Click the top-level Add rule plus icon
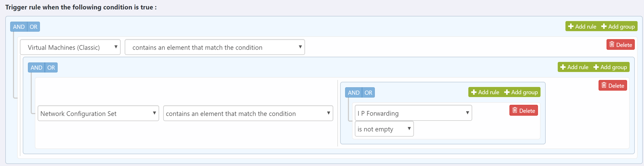 [x=571, y=27]
